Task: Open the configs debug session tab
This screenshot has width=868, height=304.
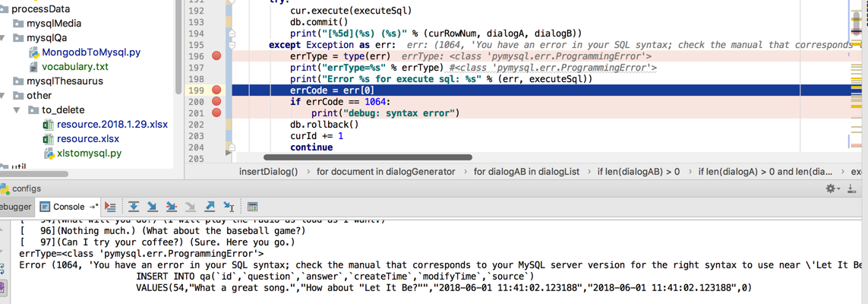Action: pos(21,188)
